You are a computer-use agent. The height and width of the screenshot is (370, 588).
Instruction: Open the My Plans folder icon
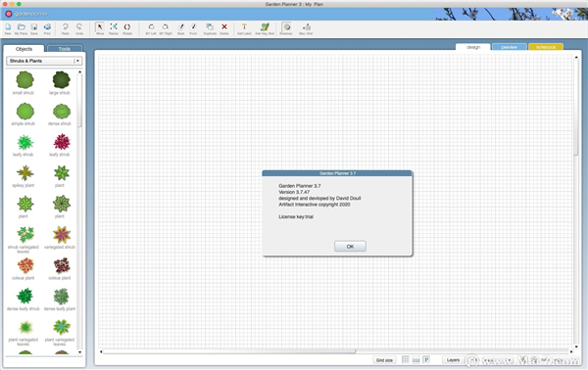pyautogui.click(x=22, y=28)
